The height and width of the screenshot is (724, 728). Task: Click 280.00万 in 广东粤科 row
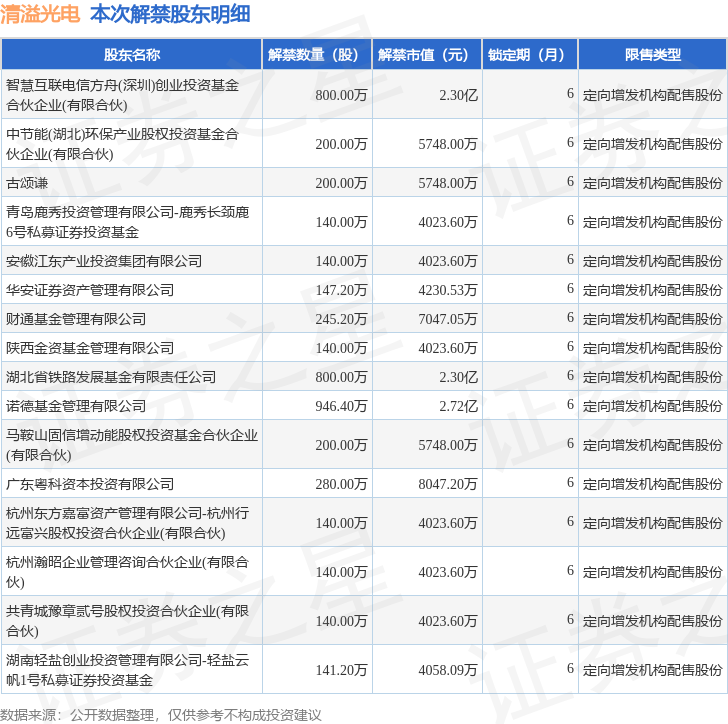[341, 484]
